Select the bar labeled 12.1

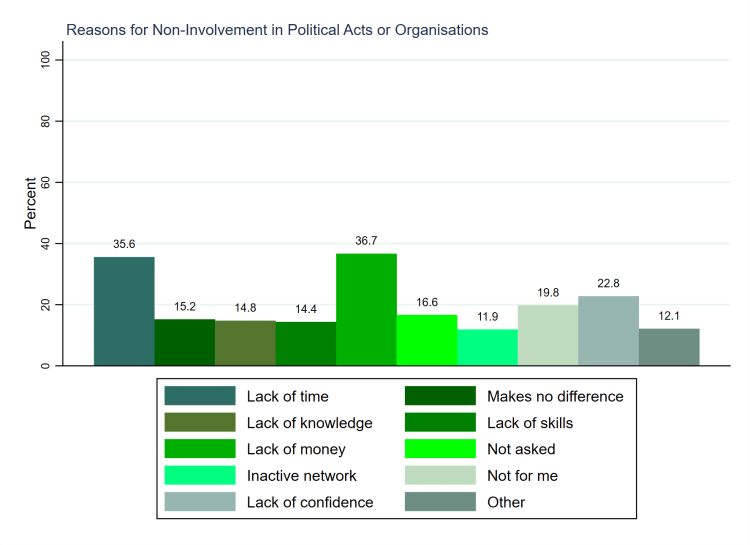click(669, 347)
